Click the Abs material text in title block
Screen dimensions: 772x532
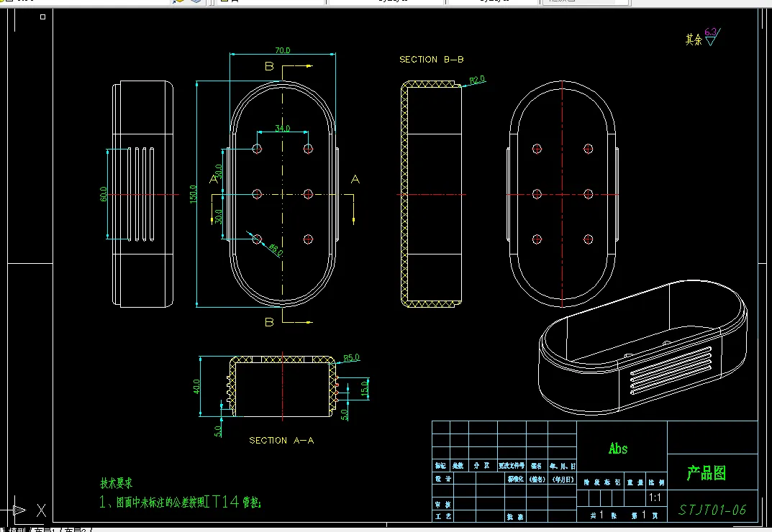(x=618, y=449)
